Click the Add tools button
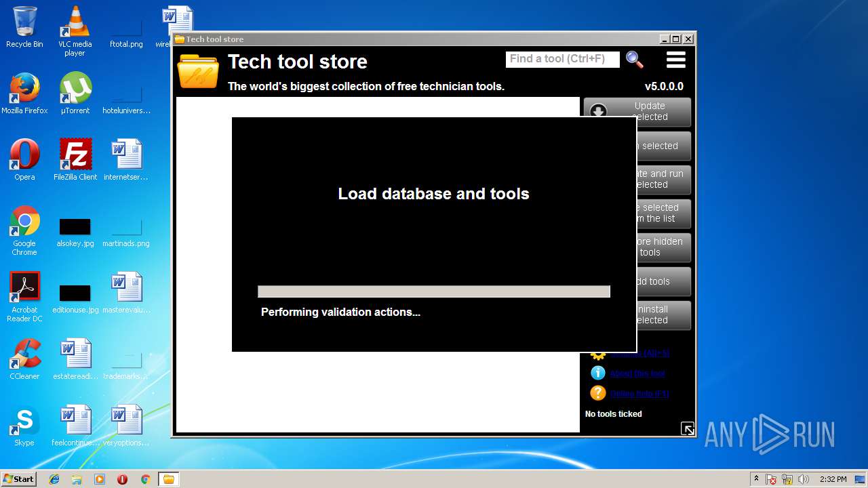This screenshot has width=868, height=488. 663,281
